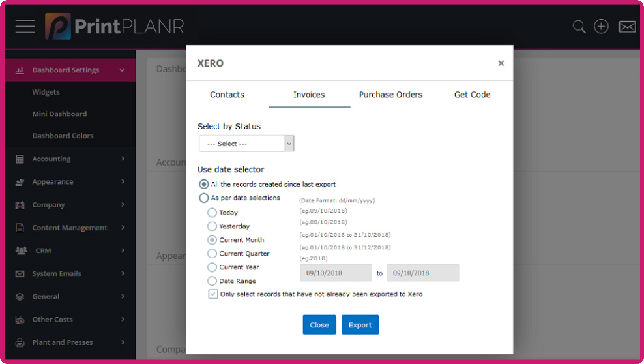Click the blue Export button
Image resolution: width=644 pixels, height=364 pixels.
[360, 325]
